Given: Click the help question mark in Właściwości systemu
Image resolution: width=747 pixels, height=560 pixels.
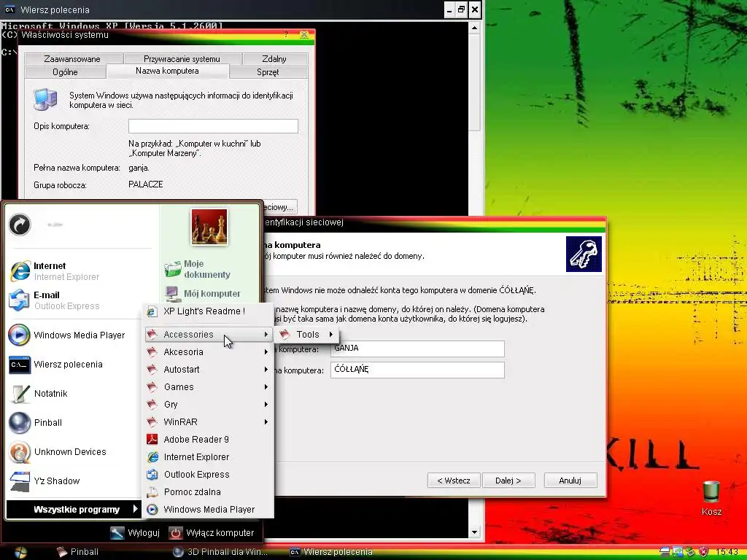Looking at the screenshot, I should [286, 35].
